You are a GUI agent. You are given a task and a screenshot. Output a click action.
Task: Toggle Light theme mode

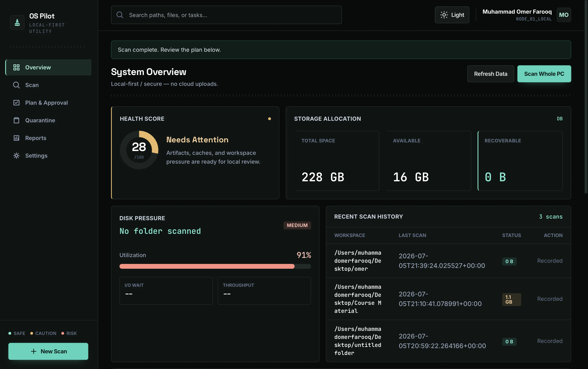[452, 15]
